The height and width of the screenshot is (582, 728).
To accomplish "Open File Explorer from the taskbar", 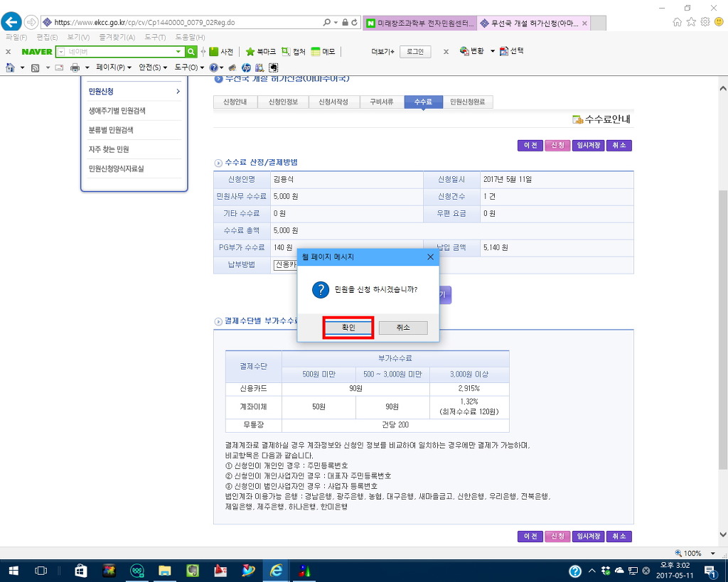I will [x=164, y=571].
